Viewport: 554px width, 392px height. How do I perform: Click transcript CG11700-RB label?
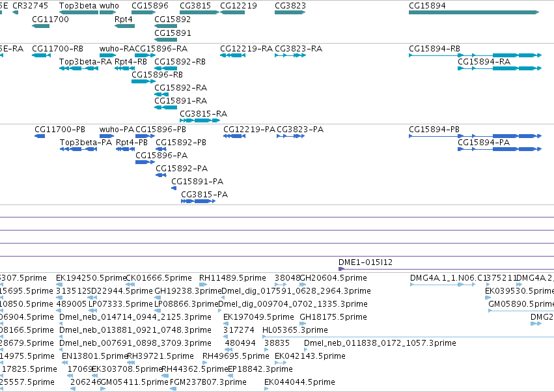57,49
